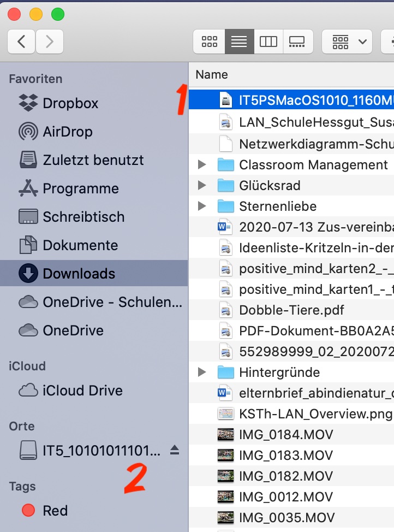Filter by the Red tag
The height and width of the screenshot is (532, 394).
tap(55, 511)
